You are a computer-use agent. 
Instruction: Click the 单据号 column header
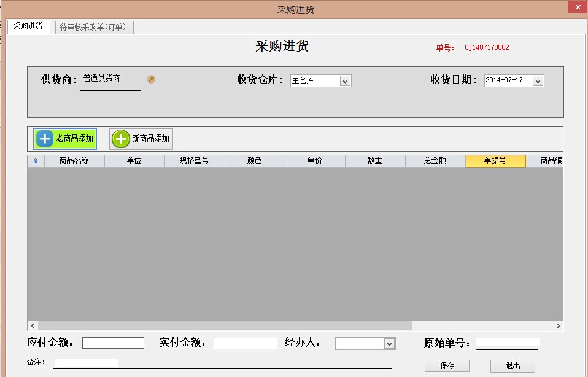[x=495, y=161]
